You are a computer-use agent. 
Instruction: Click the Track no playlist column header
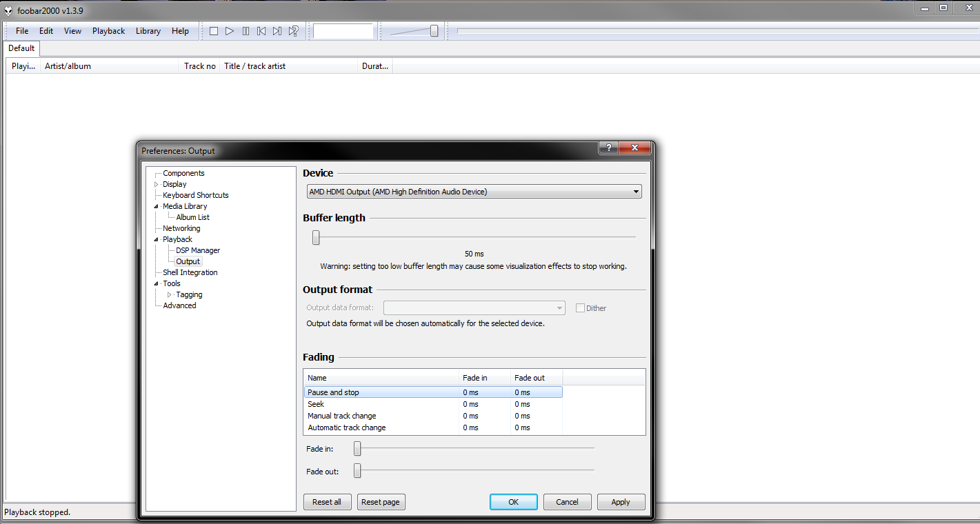click(200, 66)
